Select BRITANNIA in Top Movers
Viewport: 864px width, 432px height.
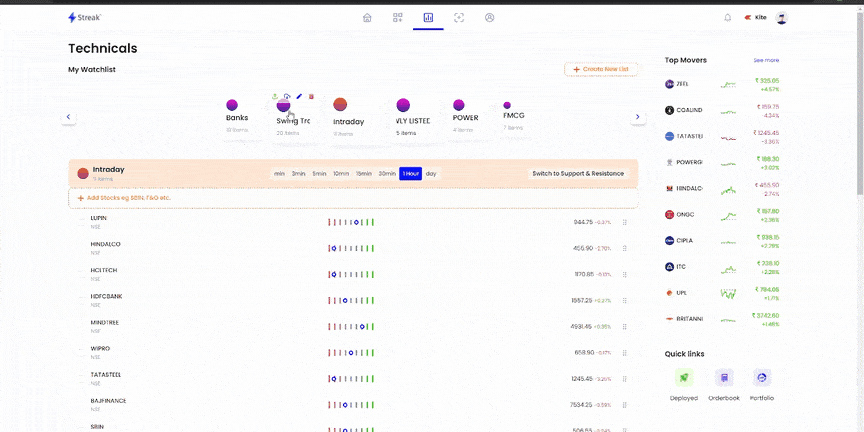point(722,319)
